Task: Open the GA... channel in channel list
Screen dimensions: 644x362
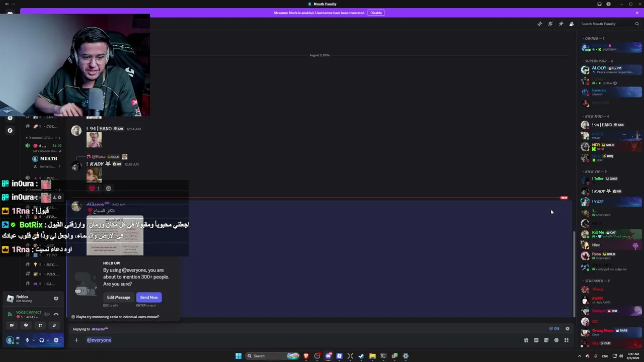Action: (44, 284)
